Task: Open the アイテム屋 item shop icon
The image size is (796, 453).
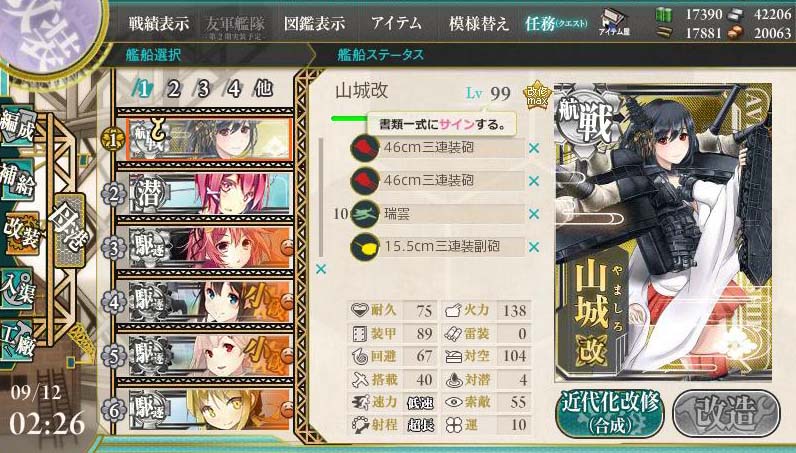Action: click(x=614, y=22)
